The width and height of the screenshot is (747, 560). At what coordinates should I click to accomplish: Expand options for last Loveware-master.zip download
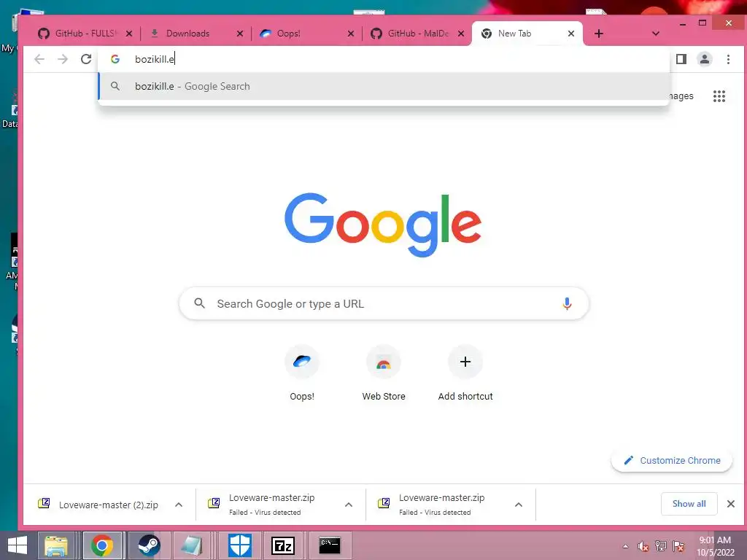[519, 505]
